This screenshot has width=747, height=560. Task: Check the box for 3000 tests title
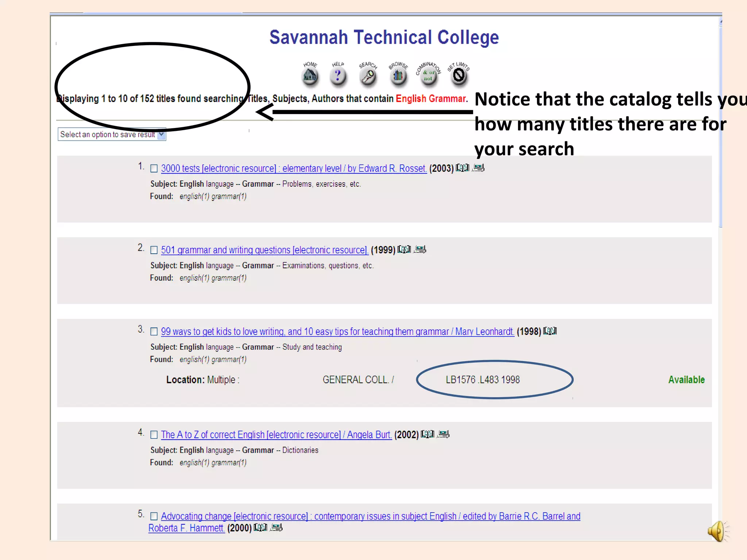click(x=154, y=168)
